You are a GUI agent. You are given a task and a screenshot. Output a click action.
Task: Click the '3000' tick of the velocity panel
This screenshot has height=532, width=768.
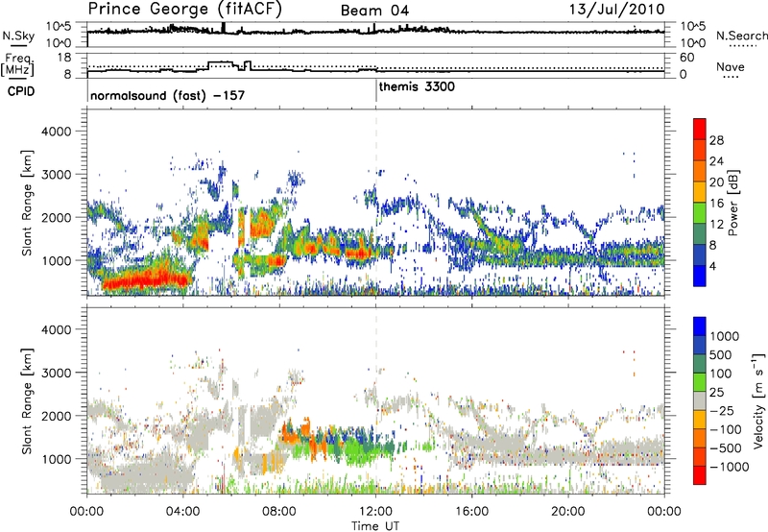(x=56, y=373)
